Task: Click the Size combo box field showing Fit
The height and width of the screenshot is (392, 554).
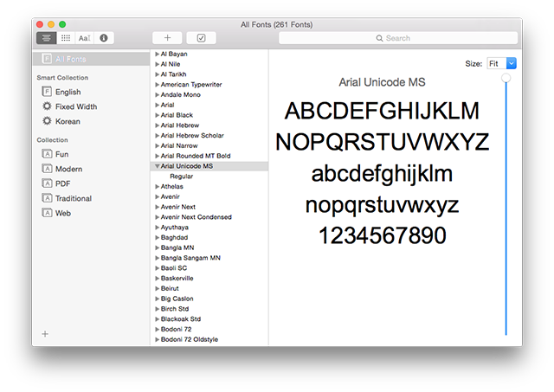Action: click(501, 63)
